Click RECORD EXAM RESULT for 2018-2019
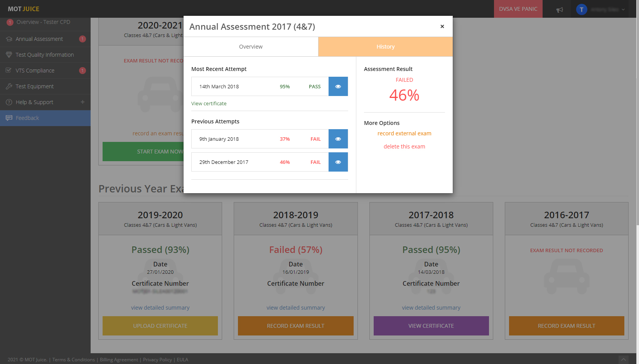The height and width of the screenshot is (364, 639). (x=295, y=326)
